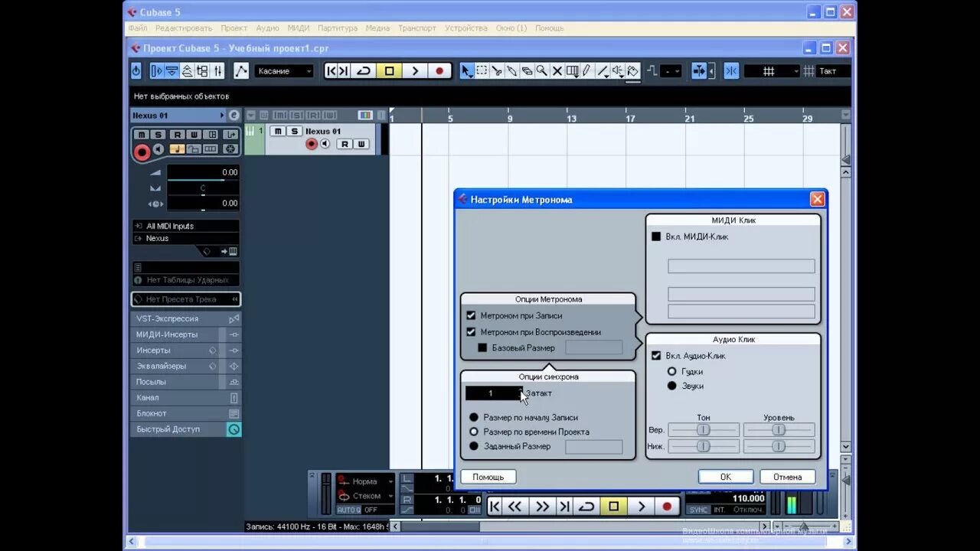
Task: Select the Beeps radio option
Action: (671, 371)
